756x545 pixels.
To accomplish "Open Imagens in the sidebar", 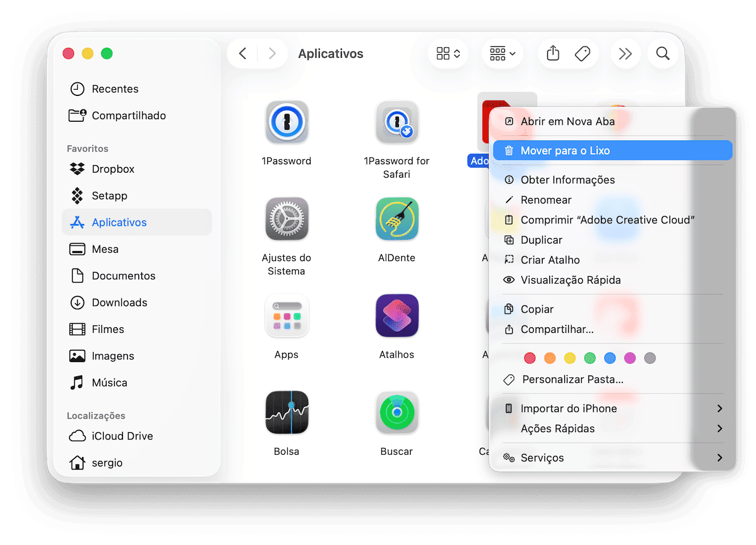I will (x=137, y=355).
